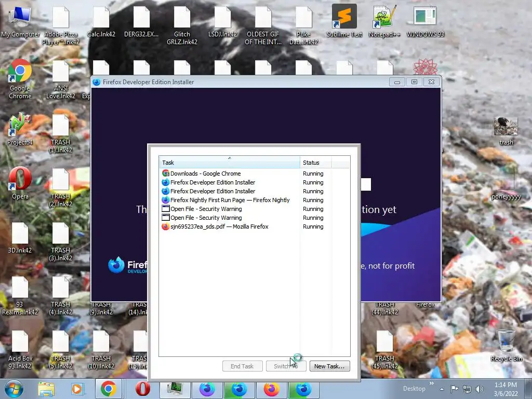
Task: Select TRASH (1).lnk42 desktop icon
Action: 61,134
